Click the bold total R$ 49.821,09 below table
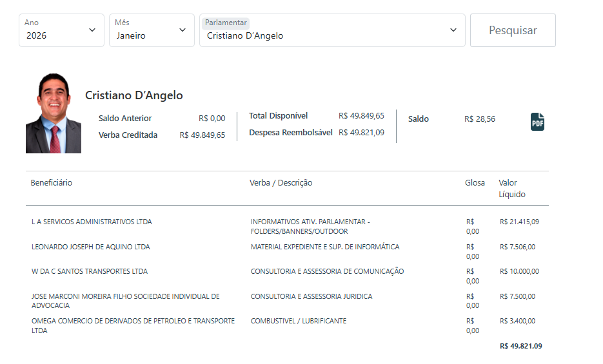 520,346
